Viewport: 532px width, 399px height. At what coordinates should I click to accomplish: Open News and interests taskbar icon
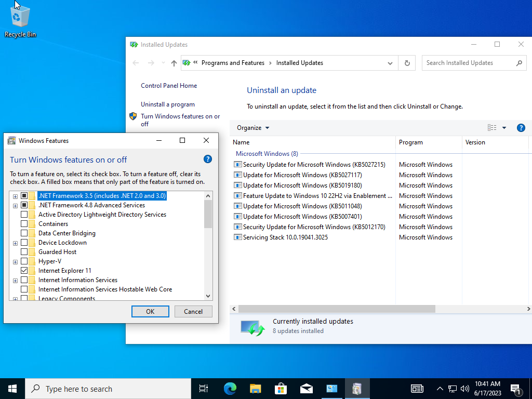coord(417,389)
